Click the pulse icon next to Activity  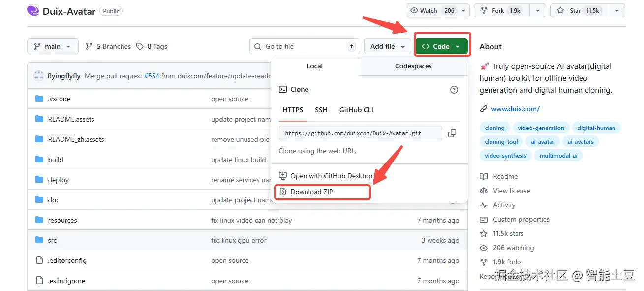[x=484, y=205]
